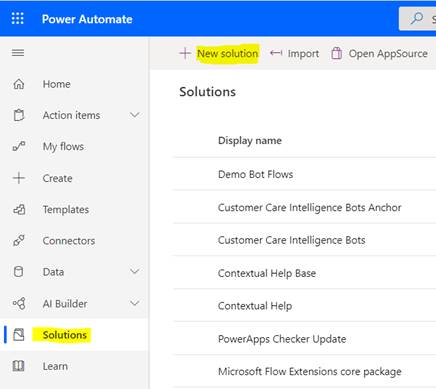This screenshot has height=389, width=436.
Task: Click the Create plus icon in sidebar
Action: [x=19, y=178]
